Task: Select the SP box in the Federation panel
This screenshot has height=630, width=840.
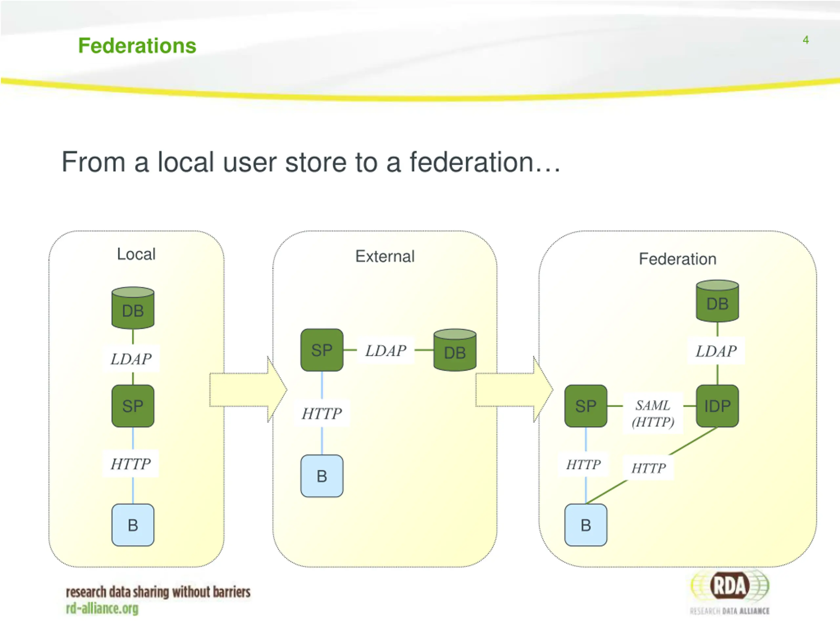Action: point(586,406)
